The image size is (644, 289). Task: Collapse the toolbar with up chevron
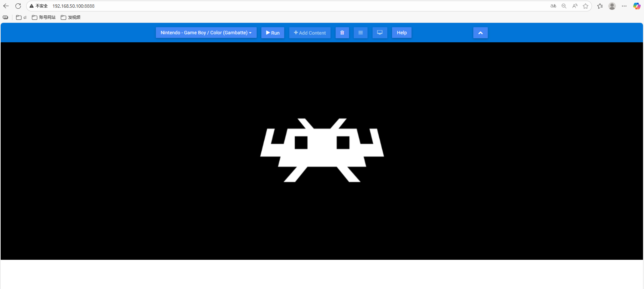pos(480,33)
